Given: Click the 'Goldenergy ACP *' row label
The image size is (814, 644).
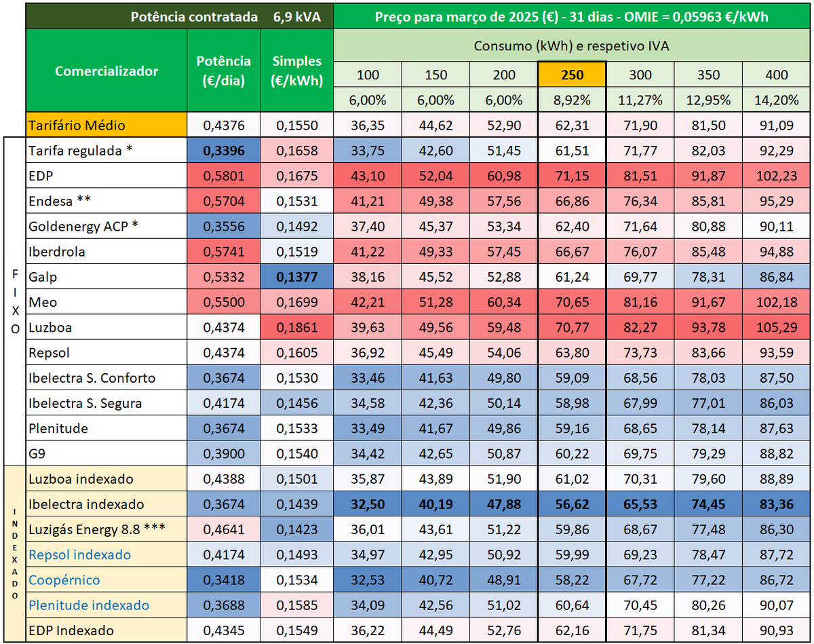Looking at the screenshot, I should (x=106, y=226).
